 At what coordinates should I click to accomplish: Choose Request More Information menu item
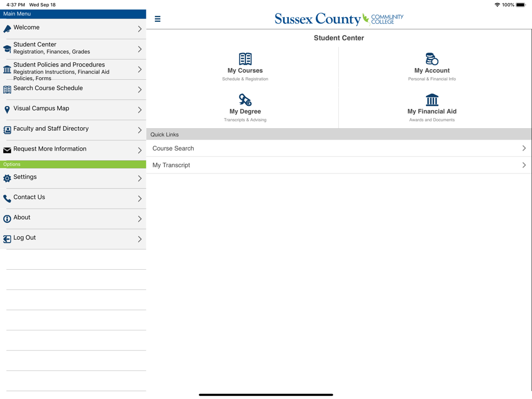(x=73, y=151)
